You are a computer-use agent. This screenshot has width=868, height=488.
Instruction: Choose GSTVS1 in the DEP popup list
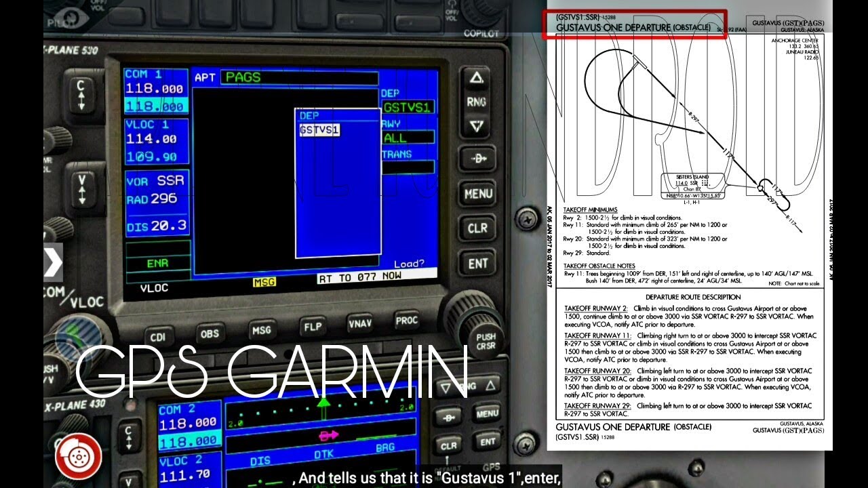[319, 129]
